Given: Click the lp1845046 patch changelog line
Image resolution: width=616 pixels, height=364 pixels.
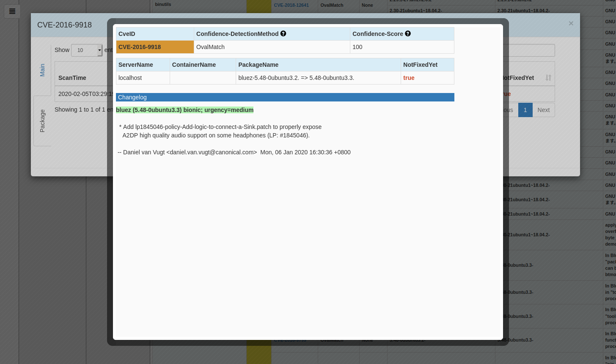Looking at the screenshot, I should tap(220, 127).
